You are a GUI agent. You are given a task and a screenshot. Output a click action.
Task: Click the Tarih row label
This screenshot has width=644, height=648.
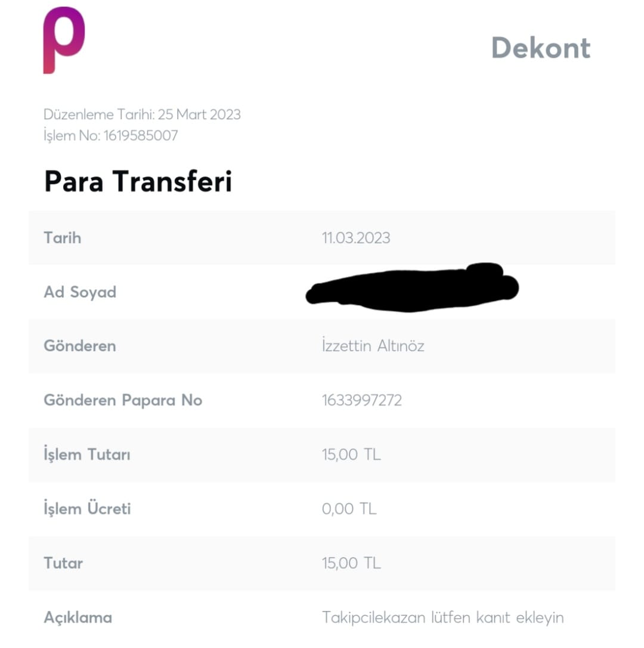click(63, 238)
